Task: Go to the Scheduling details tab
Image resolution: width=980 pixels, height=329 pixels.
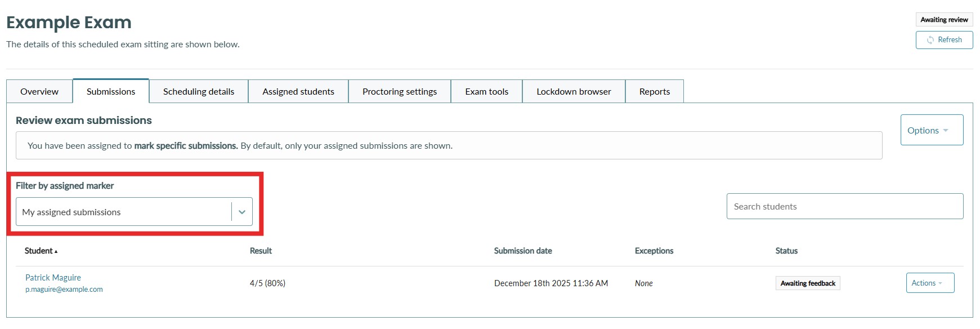Action: tap(199, 91)
